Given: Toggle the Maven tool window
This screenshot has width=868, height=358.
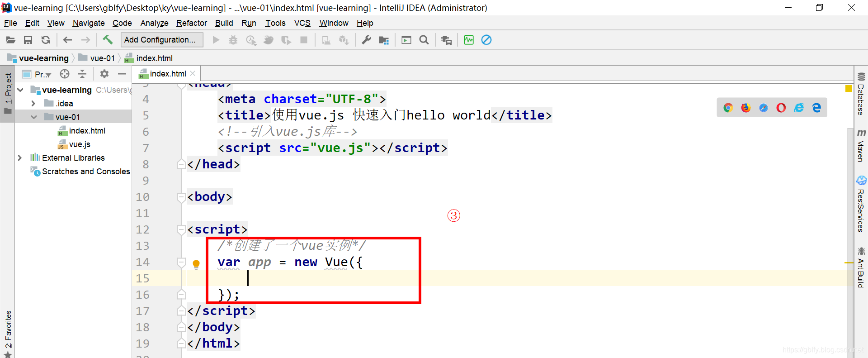Looking at the screenshot, I should coord(861,146).
